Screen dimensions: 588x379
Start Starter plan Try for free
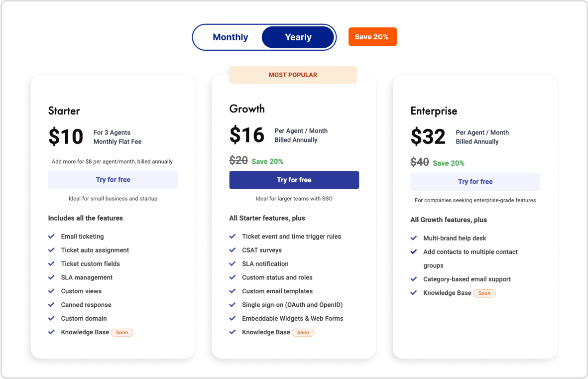[x=113, y=180]
